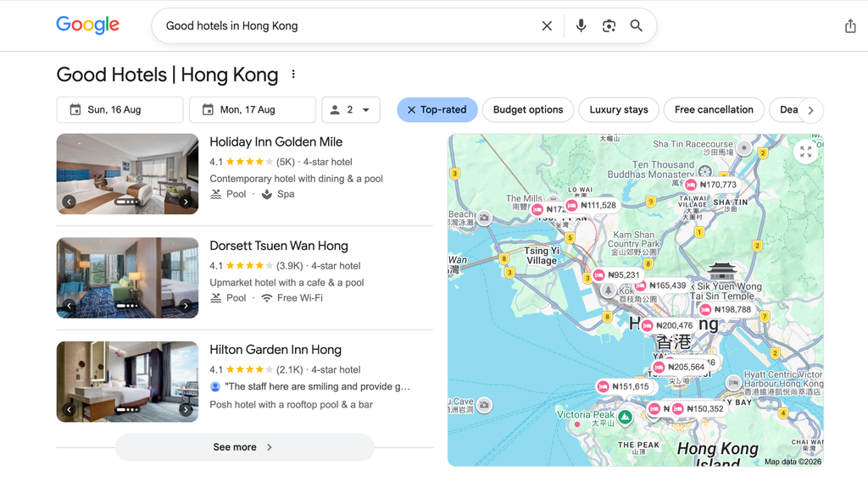
Task: Click the Victoria Peak green marker
Action: (625, 418)
